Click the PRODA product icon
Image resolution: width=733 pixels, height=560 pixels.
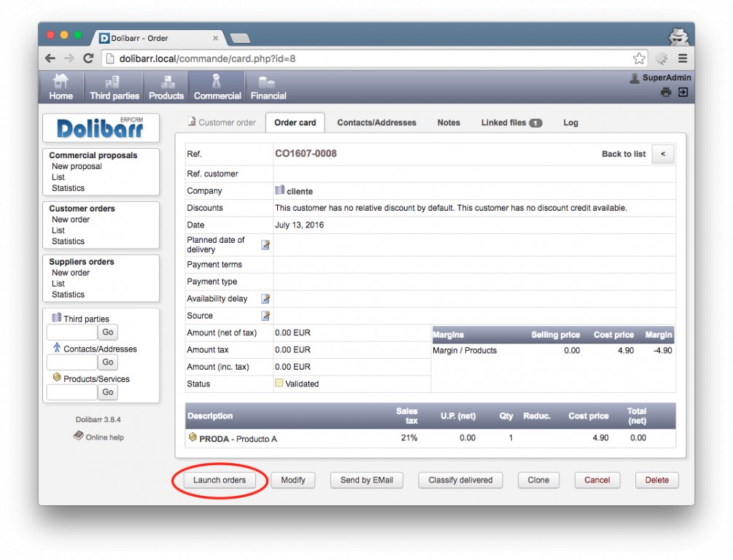[193, 437]
